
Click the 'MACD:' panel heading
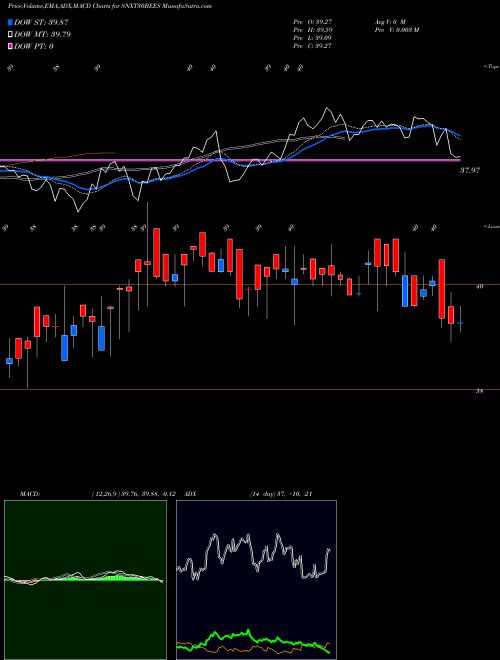[30, 494]
